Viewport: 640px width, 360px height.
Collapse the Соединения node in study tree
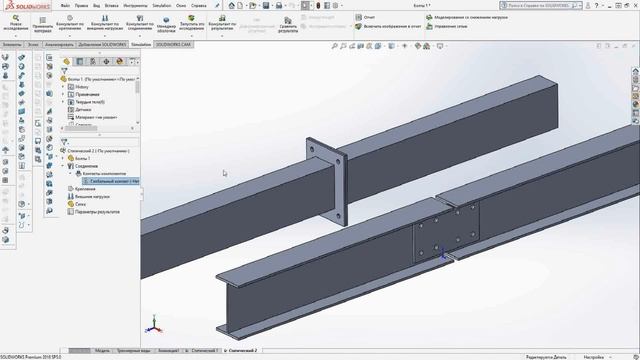(63, 166)
